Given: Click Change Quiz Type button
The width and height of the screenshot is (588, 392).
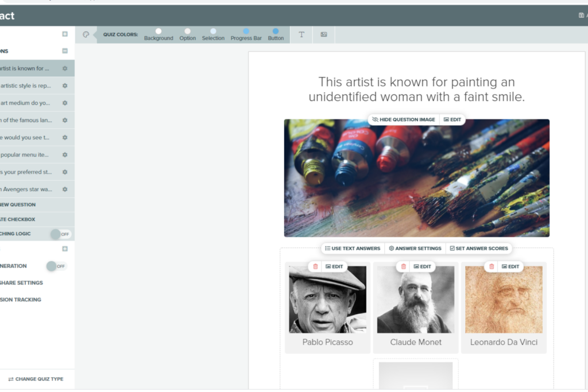Looking at the screenshot, I should 36,379.
